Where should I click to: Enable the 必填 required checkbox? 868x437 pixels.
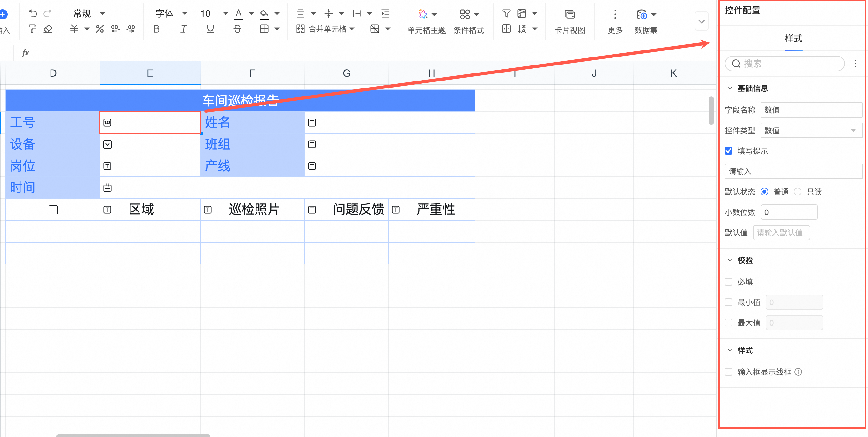point(729,282)
